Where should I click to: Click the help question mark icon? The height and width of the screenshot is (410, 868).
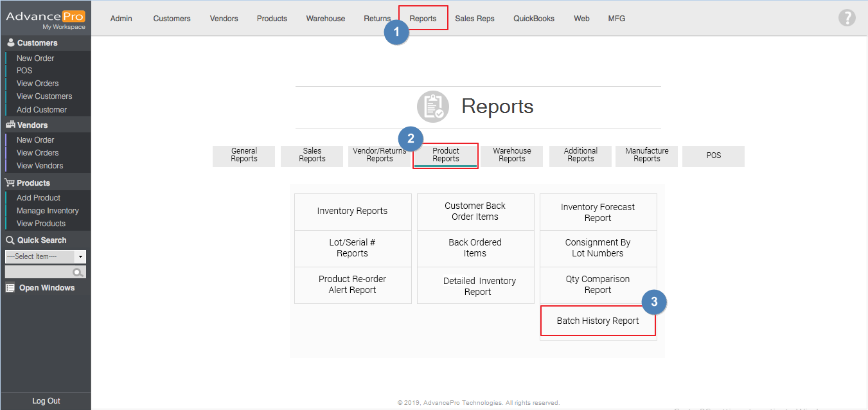point(847,18)
